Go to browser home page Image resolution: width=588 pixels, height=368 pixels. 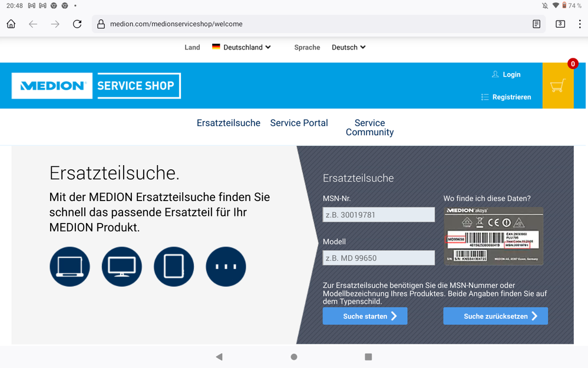tap(11, 24)
